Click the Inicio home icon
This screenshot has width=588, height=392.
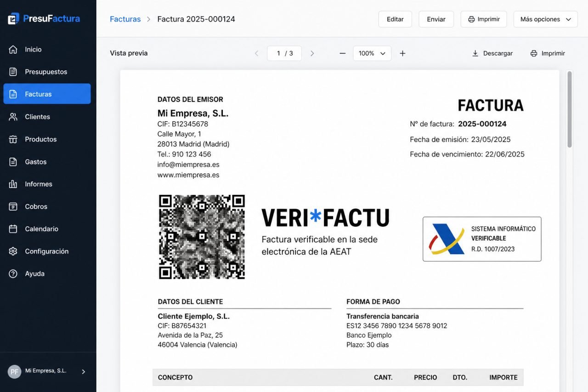(13, 50)
